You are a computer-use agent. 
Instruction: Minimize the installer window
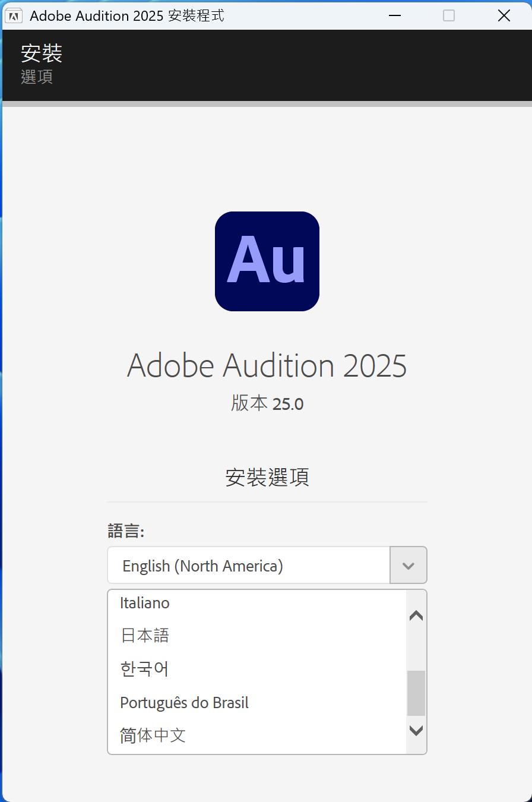[395, 15]
